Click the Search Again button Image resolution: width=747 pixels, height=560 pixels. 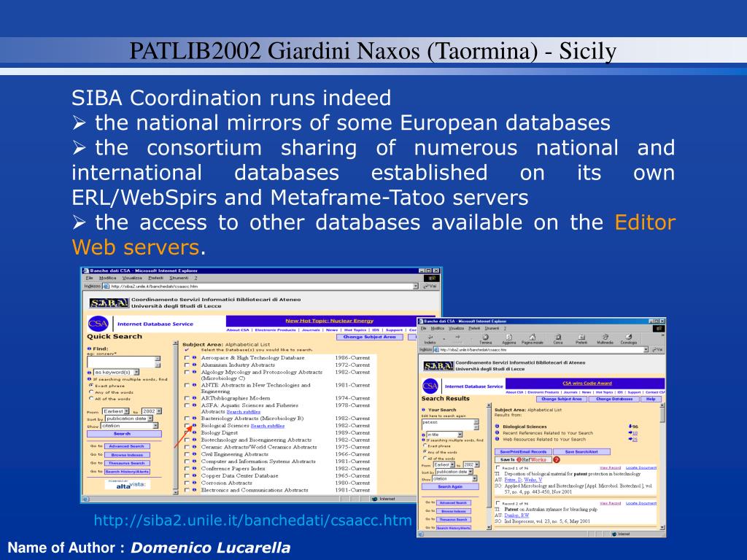point(450,486)
